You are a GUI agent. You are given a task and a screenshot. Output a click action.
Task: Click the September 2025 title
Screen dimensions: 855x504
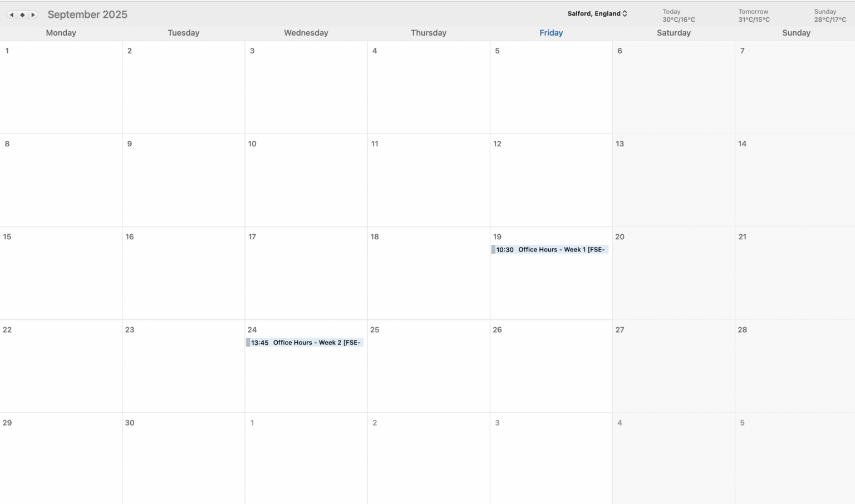87,14
